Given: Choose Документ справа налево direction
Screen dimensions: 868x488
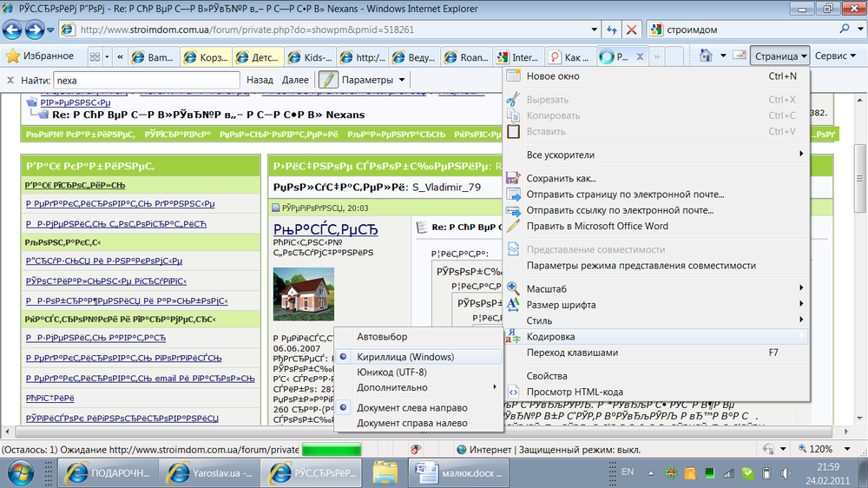Looking at the screenshot, I should pyautogui.click(x=412, y=423).
